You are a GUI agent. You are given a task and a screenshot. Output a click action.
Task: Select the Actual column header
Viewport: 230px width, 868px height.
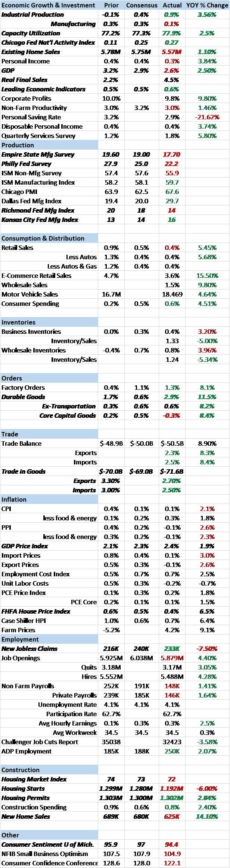pos(172,5)
